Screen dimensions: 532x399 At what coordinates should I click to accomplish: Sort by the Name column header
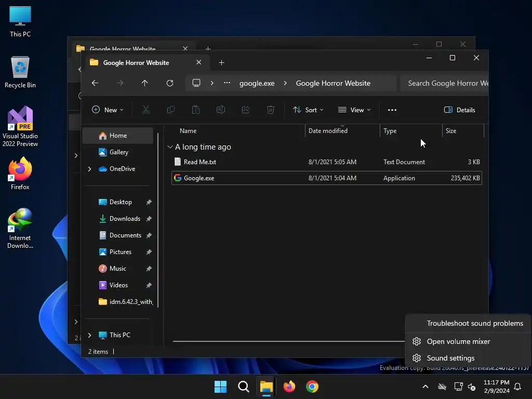188,130
